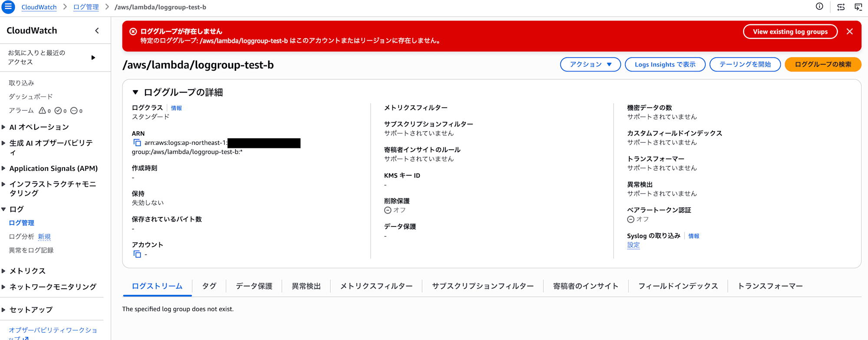Expand the セットアップ sidebar section

(x=3, y=310)
